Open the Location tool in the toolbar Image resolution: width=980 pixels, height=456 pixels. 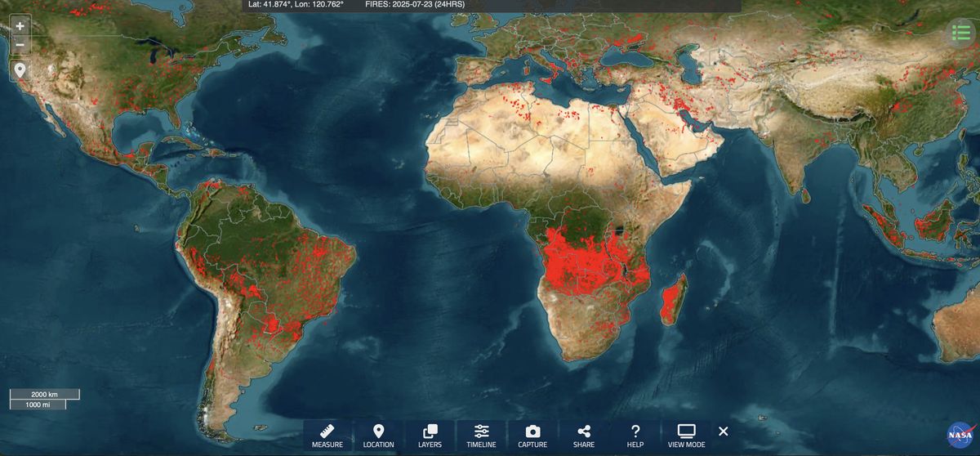[x=378, y=435]
